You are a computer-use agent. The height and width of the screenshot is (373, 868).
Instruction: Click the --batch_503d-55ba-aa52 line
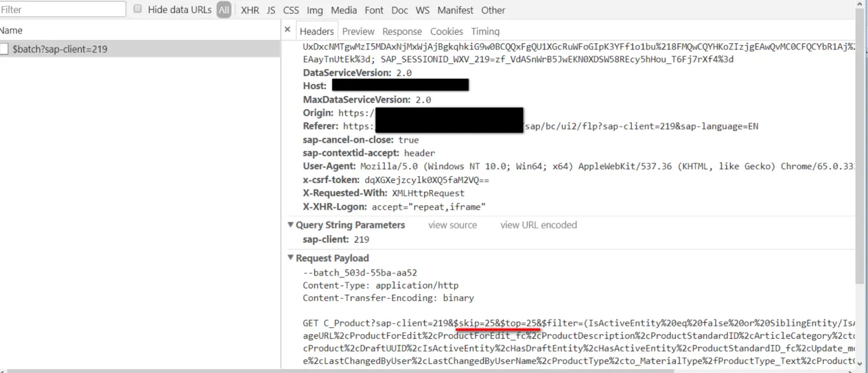(x=360, y=272)
